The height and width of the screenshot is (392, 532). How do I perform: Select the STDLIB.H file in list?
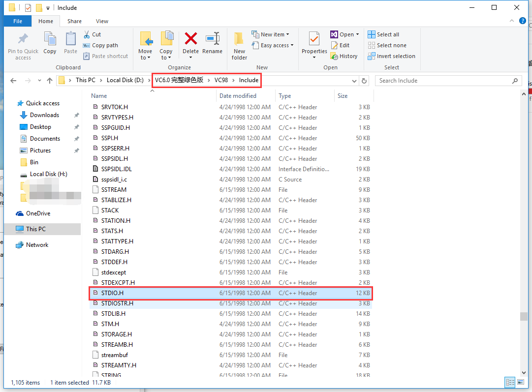113,313
